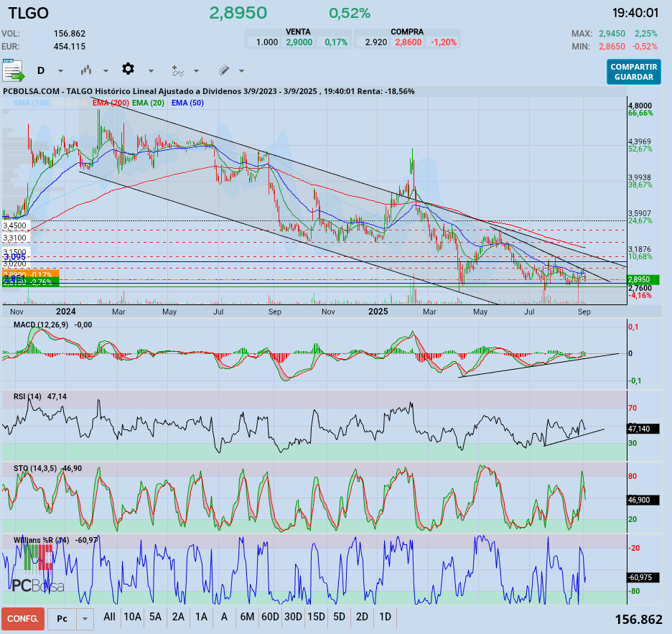Click the COMPARTIR GUARDAR button
Viewport: 672px width, 634px height.
click(634, 72)
